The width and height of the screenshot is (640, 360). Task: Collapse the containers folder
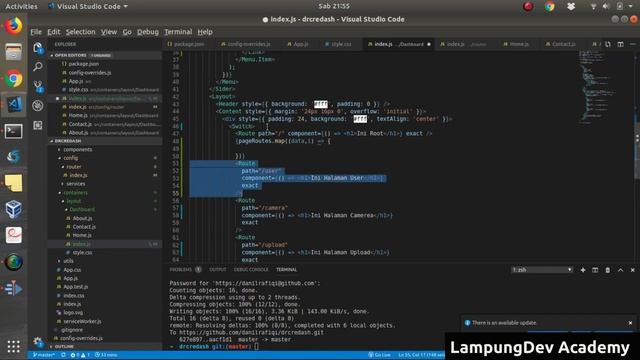point(75,192)
